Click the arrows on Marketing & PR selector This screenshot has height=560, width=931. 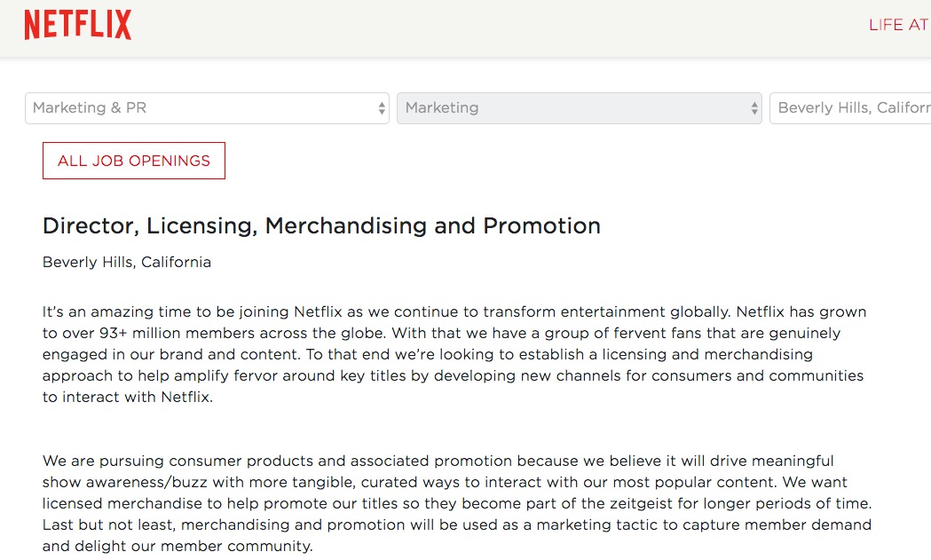click(382, 108)
